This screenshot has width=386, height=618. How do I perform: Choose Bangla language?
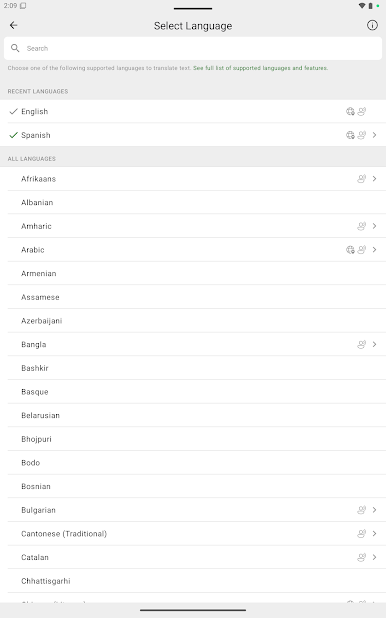(x=193, y=344)
